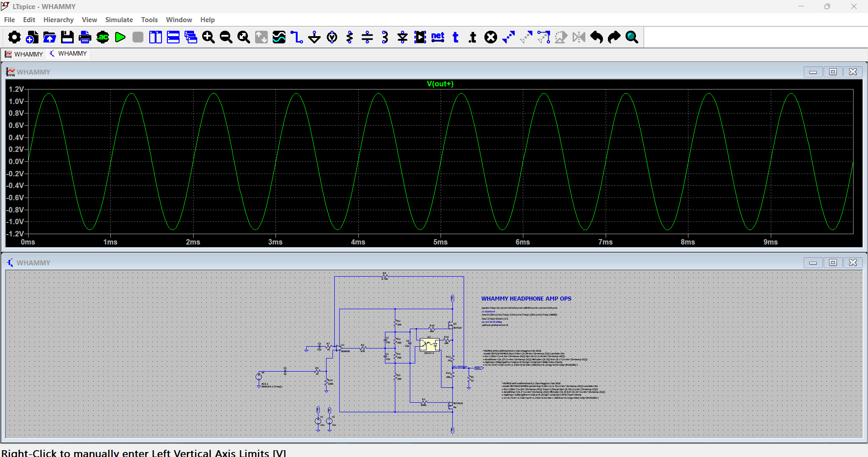Open the Pick Visible Traces waveform icon

point(279,37)
